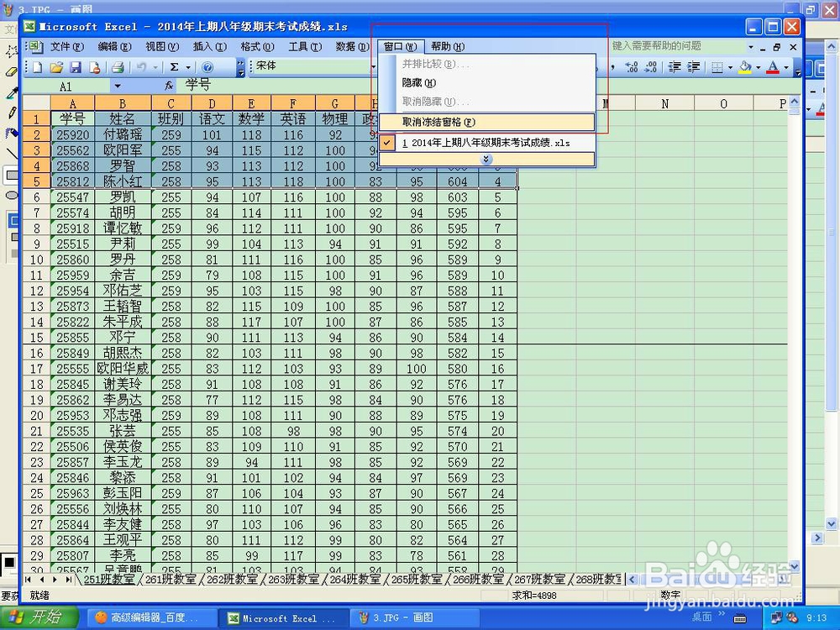Click the help question input field

click(x=678, y=46)
